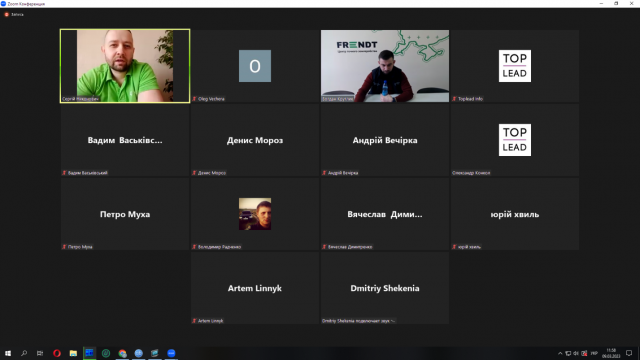Open the taskbar search magnifier
The width and height of the screenshot is (640, 360).
[24, 353]
